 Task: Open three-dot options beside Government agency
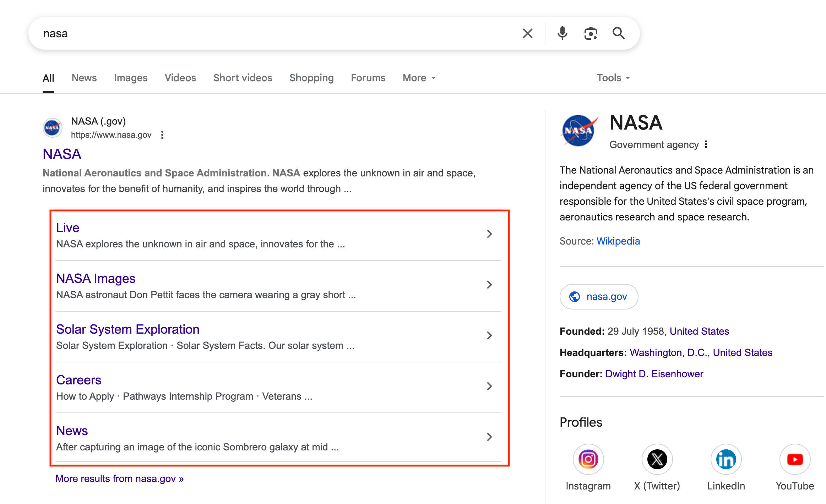point(706,144)
